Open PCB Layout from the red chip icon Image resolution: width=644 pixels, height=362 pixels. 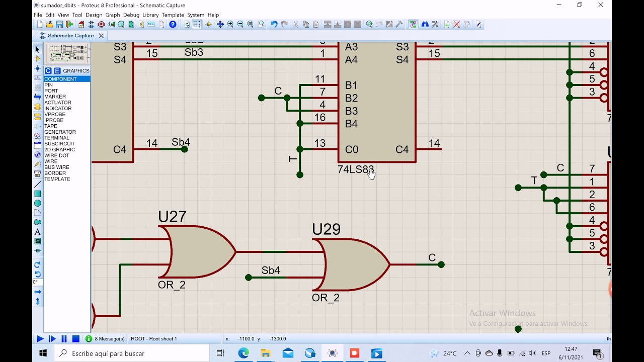[x=101, y=24]
